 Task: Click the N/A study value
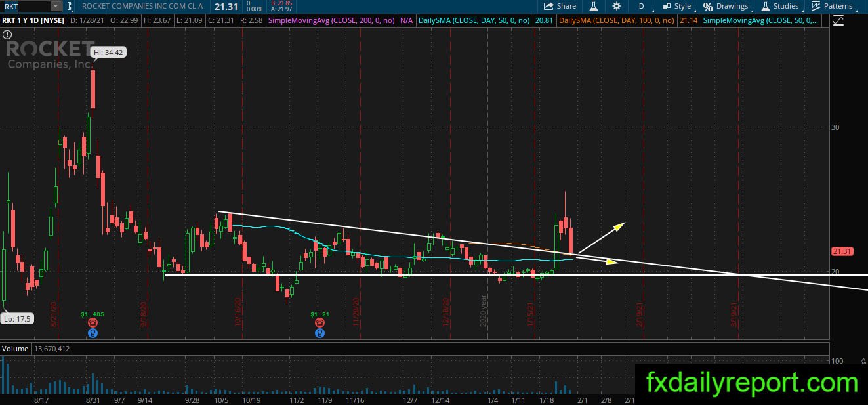[x=407, y=20]
